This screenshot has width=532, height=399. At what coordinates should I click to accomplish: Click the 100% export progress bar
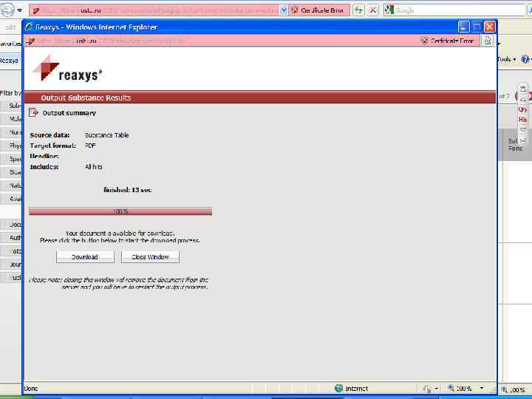(x=120, y=211)
